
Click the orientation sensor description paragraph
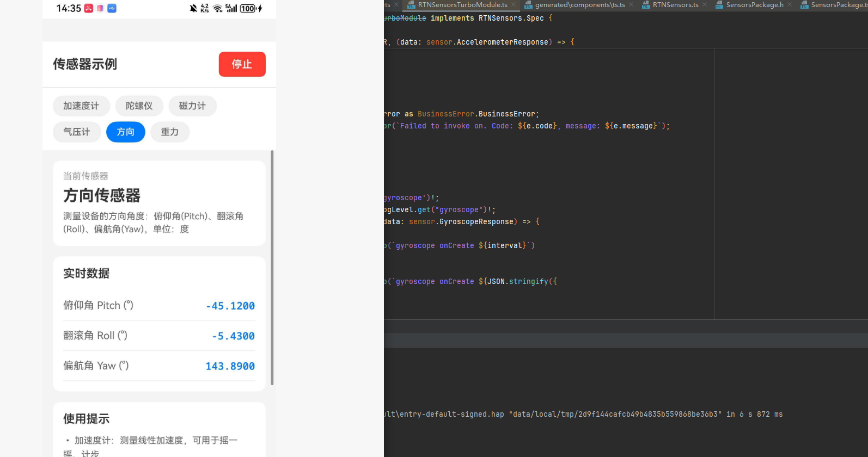tap(154, 223)
